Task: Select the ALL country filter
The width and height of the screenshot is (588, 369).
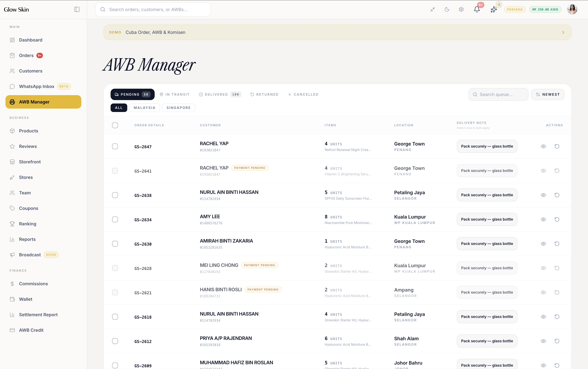Action: 119,108
